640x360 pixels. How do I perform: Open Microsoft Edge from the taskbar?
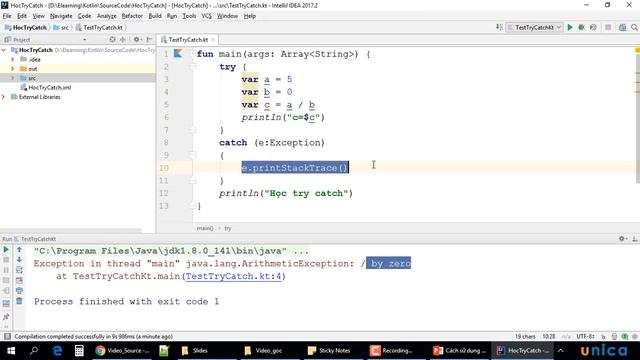[57, 351]
